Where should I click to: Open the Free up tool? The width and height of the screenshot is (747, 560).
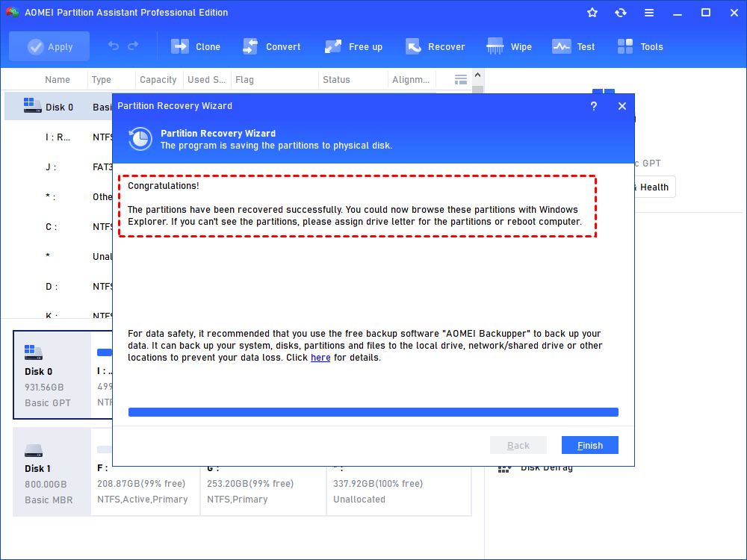pyautogui.click(x=353, y=46)
